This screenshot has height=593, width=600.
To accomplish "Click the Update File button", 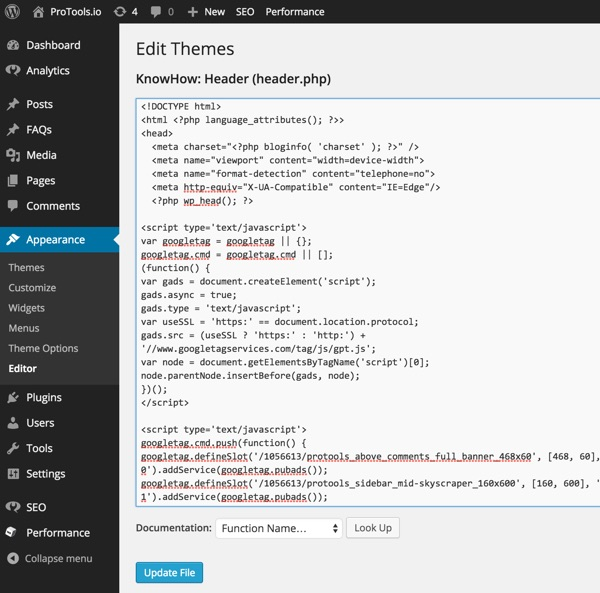I will pos(169,573).
